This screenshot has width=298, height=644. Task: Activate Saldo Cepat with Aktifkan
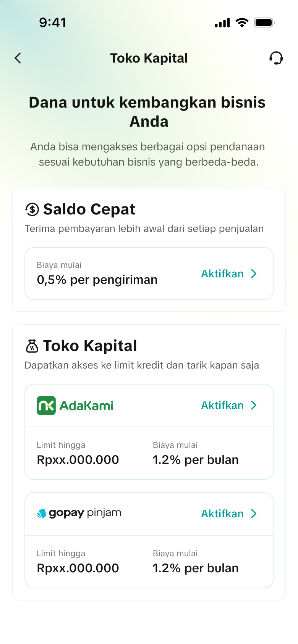point(222,274)
